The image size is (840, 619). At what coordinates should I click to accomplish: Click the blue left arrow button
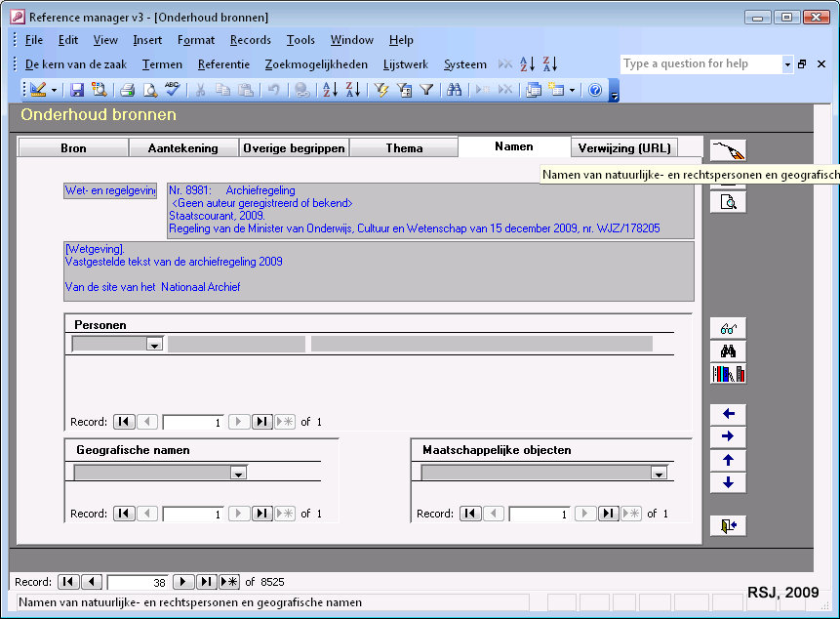pos(728,414)
